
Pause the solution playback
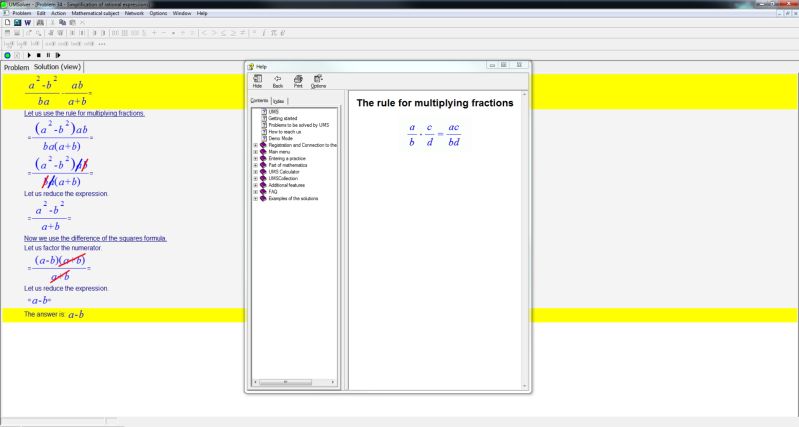point(48,55)
